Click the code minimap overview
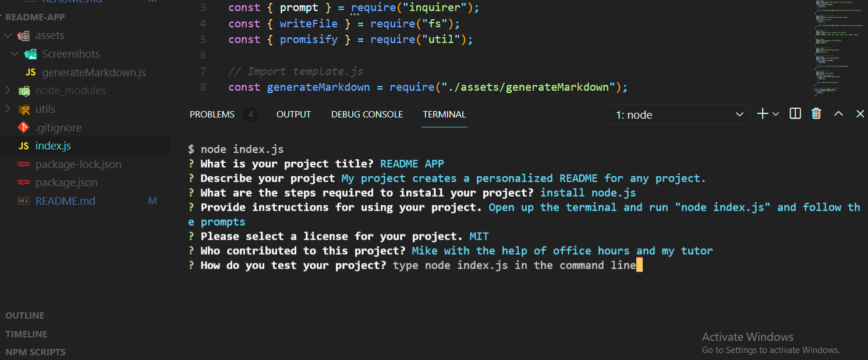 [840, 48]
